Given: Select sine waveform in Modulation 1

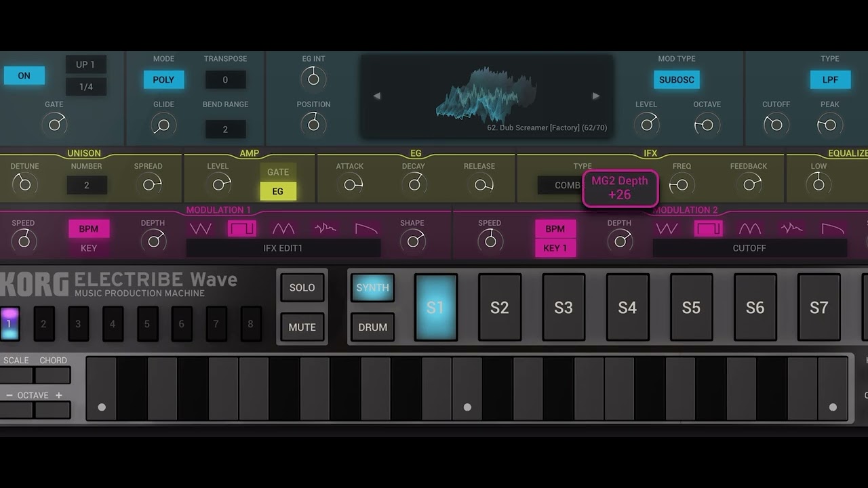Looking at the screenshot, I should tap(283, 228).
